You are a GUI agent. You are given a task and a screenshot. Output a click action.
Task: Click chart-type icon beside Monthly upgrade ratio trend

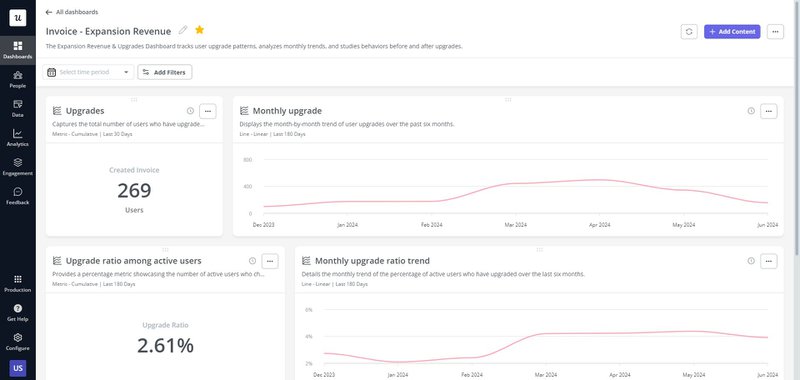pos(306,261)
